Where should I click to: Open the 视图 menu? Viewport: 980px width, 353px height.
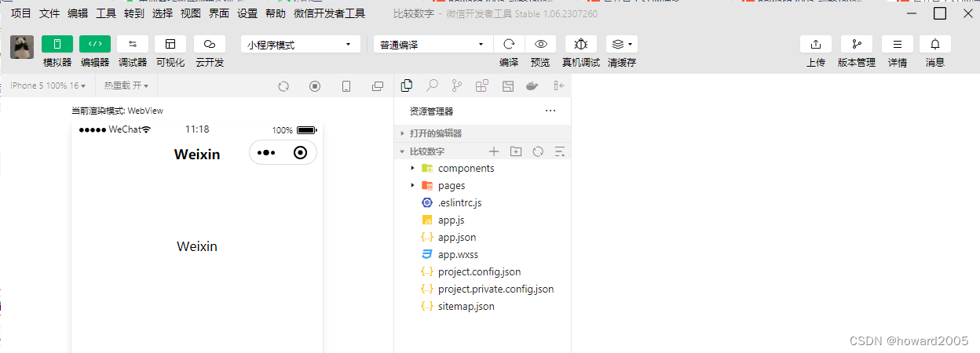tap(191, 13)
